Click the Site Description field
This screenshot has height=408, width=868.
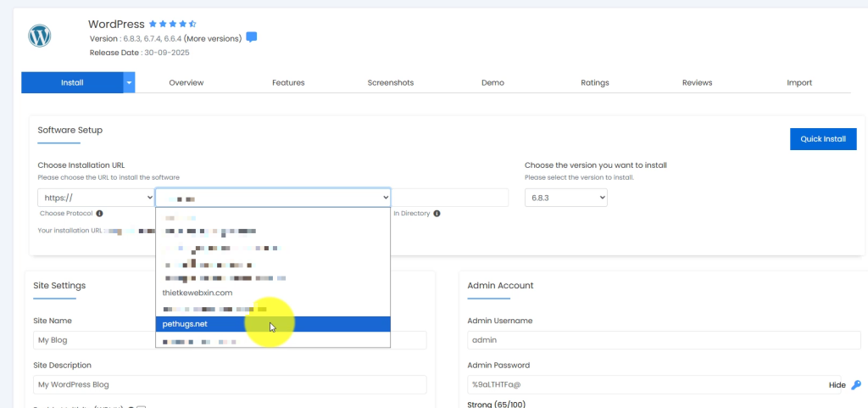point(230,384)
